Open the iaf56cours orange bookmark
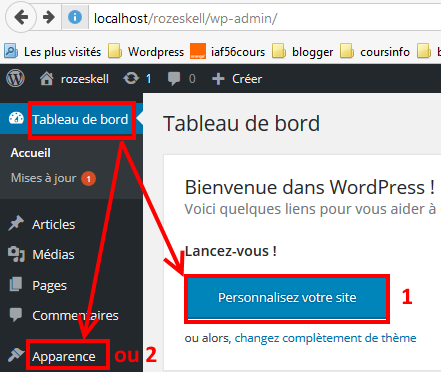This screenshot has height=372, width=441. (x=228, y=52)
